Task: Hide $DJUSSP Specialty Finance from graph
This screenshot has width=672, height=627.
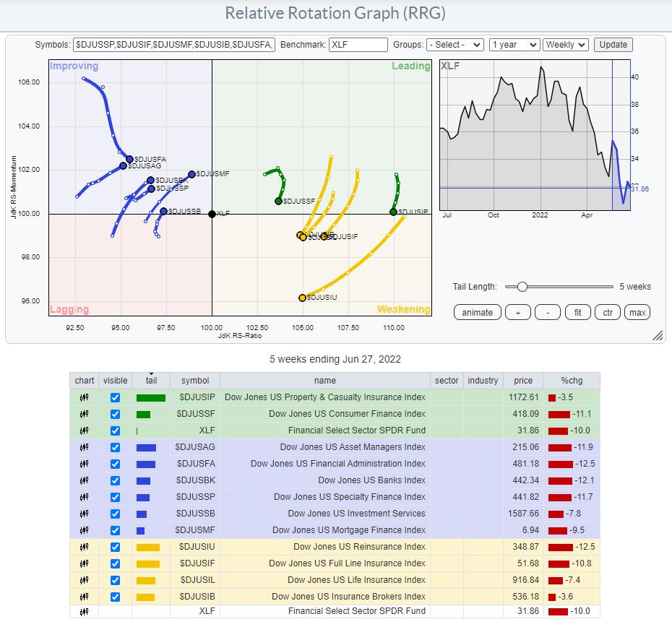Action: tap(115, 497)
